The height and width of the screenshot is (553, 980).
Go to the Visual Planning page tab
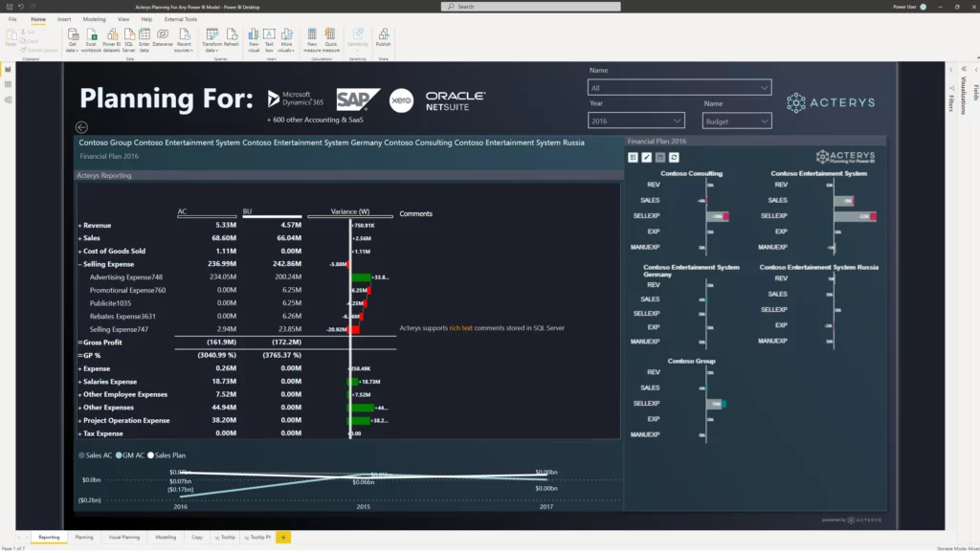point(124,538)
